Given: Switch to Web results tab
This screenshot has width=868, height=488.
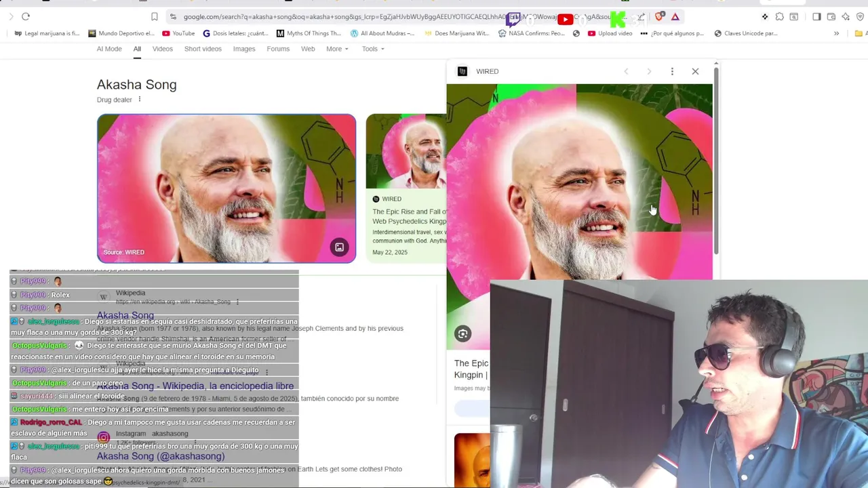Looking at the screenshot, I should point(308,49).
